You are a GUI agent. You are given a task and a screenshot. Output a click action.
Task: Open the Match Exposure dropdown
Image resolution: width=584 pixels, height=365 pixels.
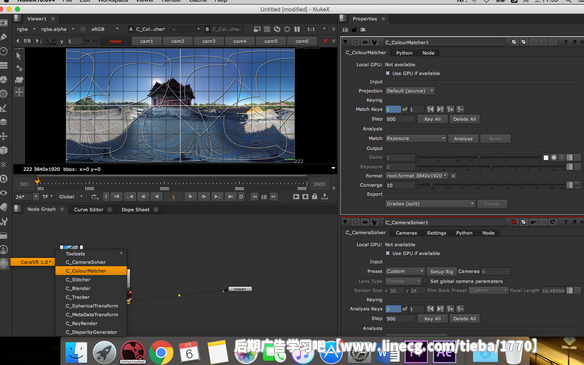(x=416, y=139)
